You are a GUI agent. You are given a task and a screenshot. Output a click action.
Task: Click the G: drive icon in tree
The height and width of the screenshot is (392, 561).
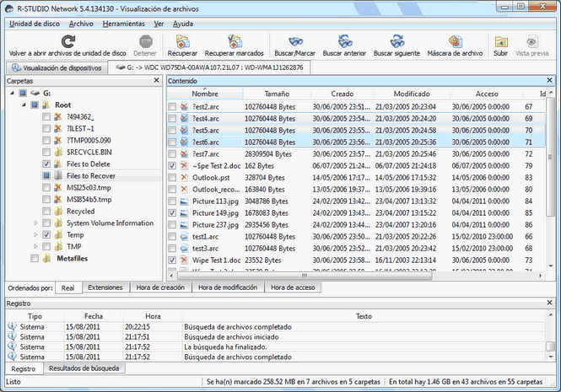[35, 94]
